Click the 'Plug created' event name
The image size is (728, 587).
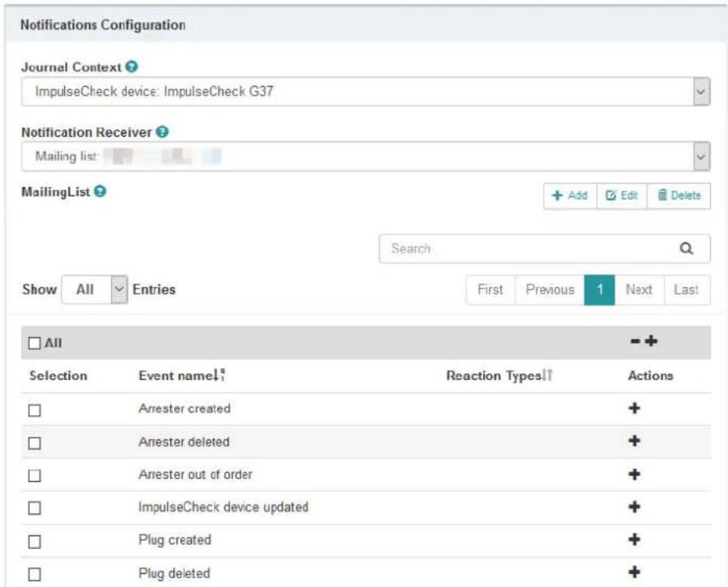(174, 540)
